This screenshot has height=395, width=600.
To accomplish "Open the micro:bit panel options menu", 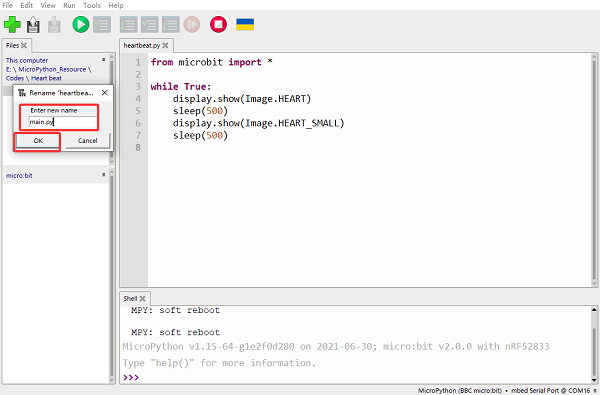I will 103,175.
